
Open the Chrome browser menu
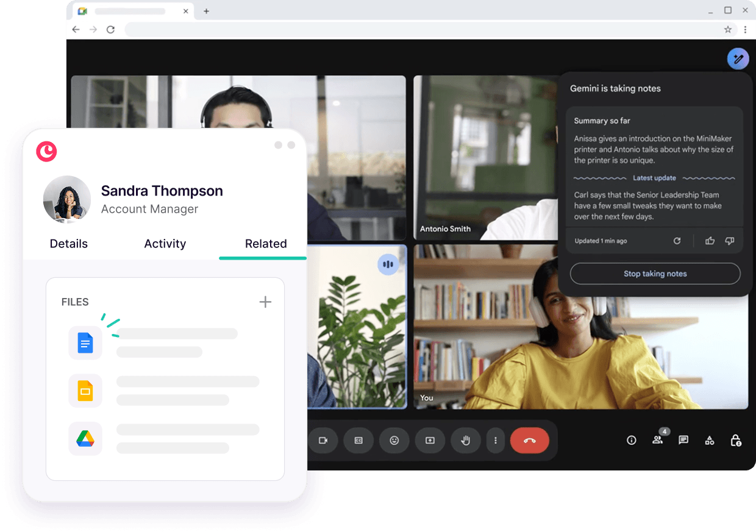[746, 29]
